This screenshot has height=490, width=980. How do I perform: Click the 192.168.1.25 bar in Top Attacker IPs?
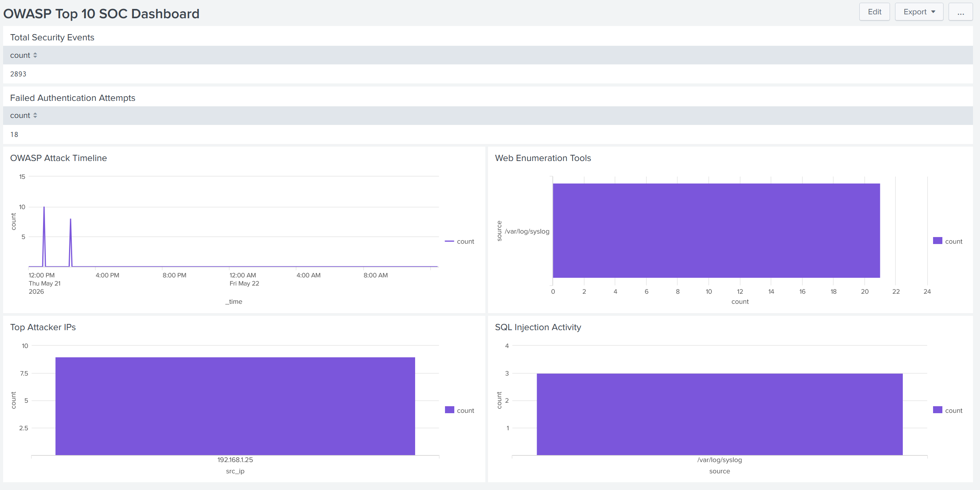point(235,406)
